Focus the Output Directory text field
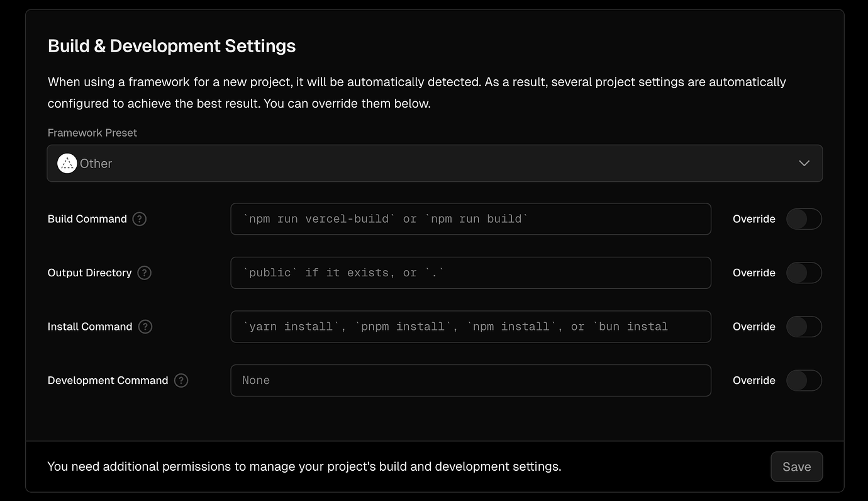This screenshot has width=868, height=501. pos(470,273)
